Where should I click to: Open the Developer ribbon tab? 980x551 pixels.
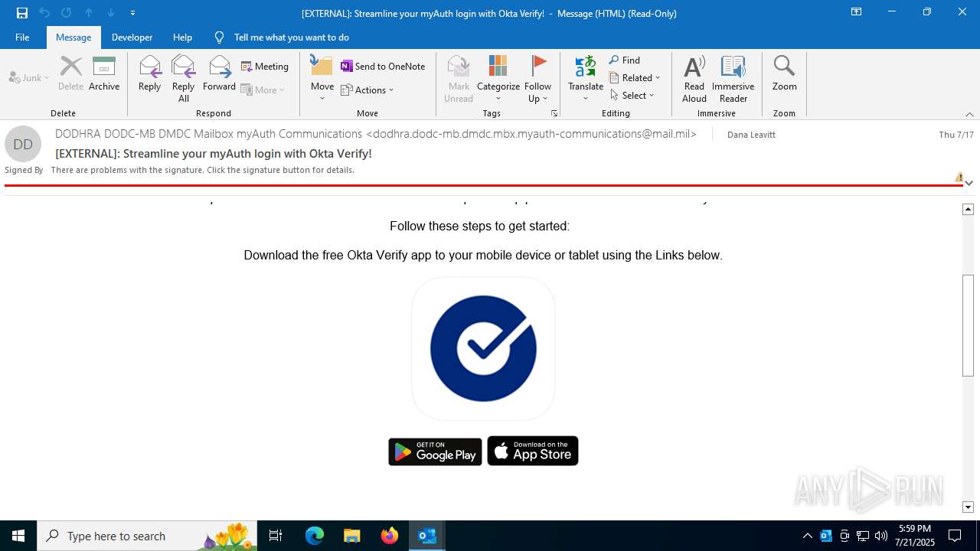132,37
